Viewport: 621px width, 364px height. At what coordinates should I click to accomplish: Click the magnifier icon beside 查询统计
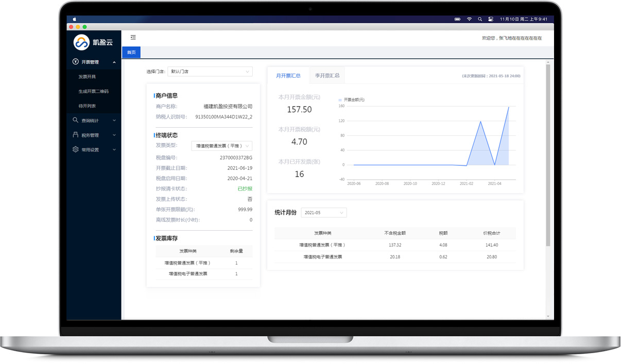(x=76, y=120)
